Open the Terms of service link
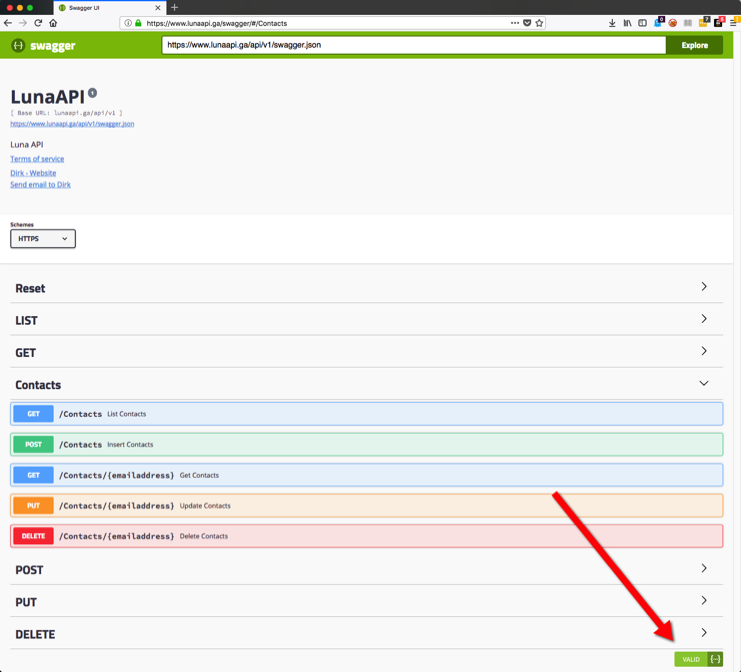 pos(37,159)
